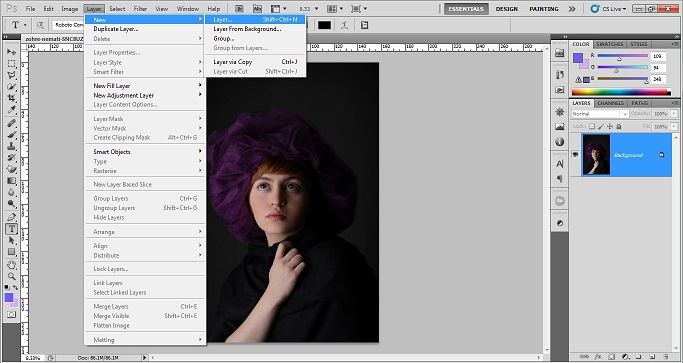
Task: Select the Horizontal Type tool
Action: pos(11,229)
